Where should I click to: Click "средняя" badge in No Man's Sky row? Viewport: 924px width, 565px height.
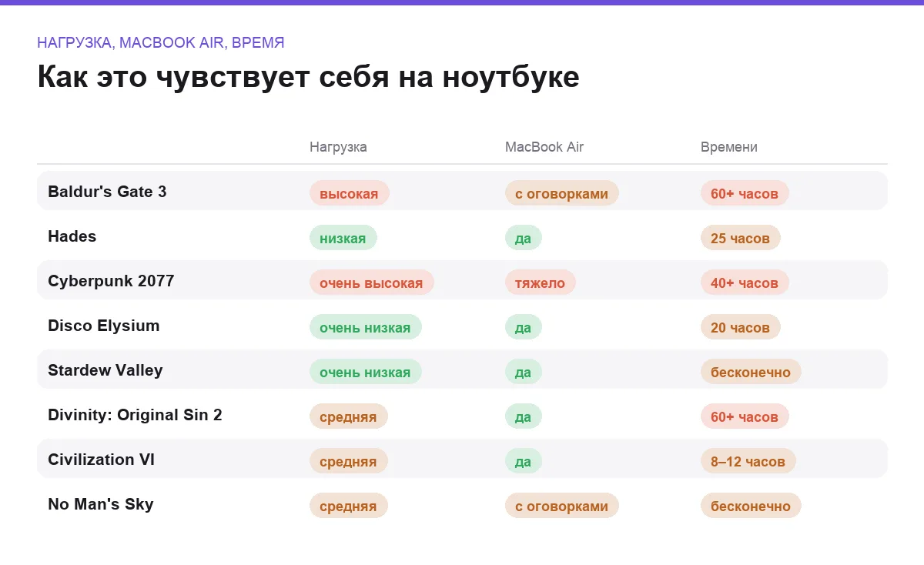point(349,506)
